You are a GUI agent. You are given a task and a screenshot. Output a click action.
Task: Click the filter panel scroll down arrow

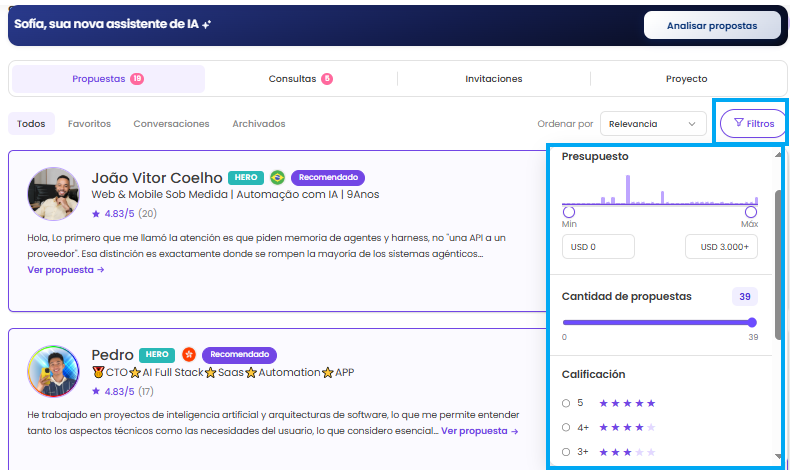[778, 456]
